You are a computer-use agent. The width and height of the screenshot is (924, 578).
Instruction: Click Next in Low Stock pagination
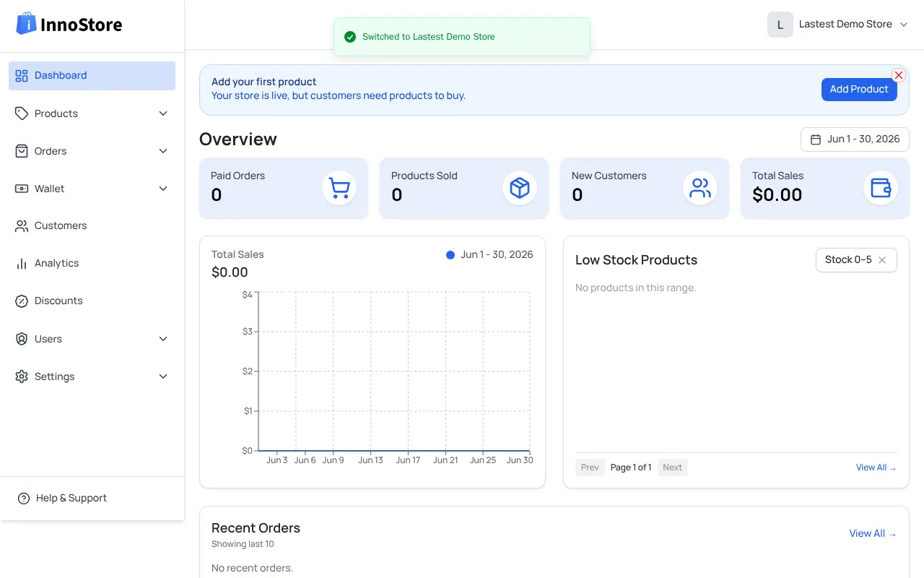[x=672, y=467]
